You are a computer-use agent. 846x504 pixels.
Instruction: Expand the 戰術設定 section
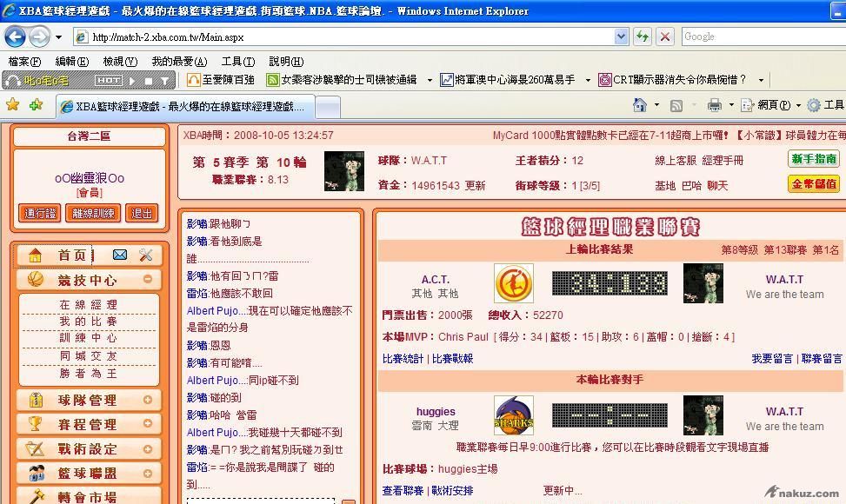pyautogui.click(x=147, y=448)
